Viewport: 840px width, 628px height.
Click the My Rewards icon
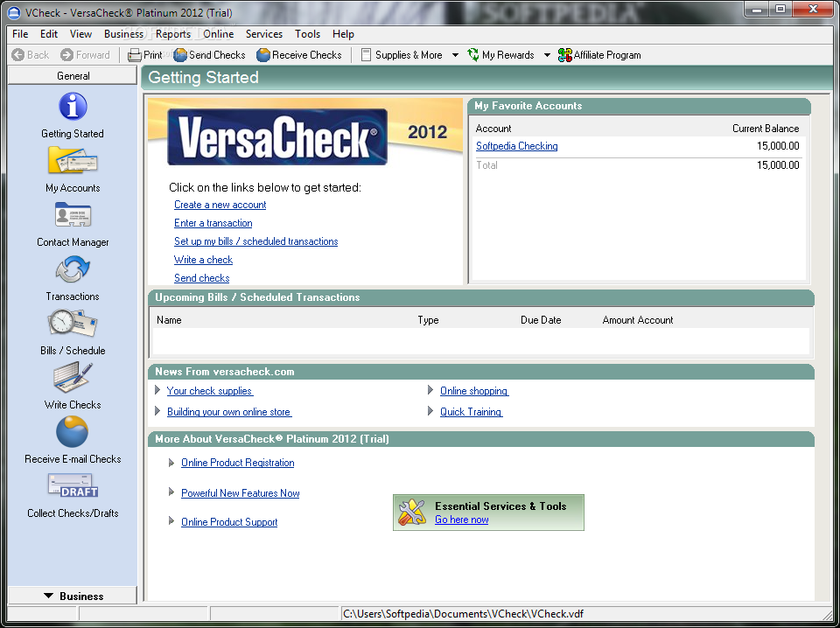click(473, 54)
